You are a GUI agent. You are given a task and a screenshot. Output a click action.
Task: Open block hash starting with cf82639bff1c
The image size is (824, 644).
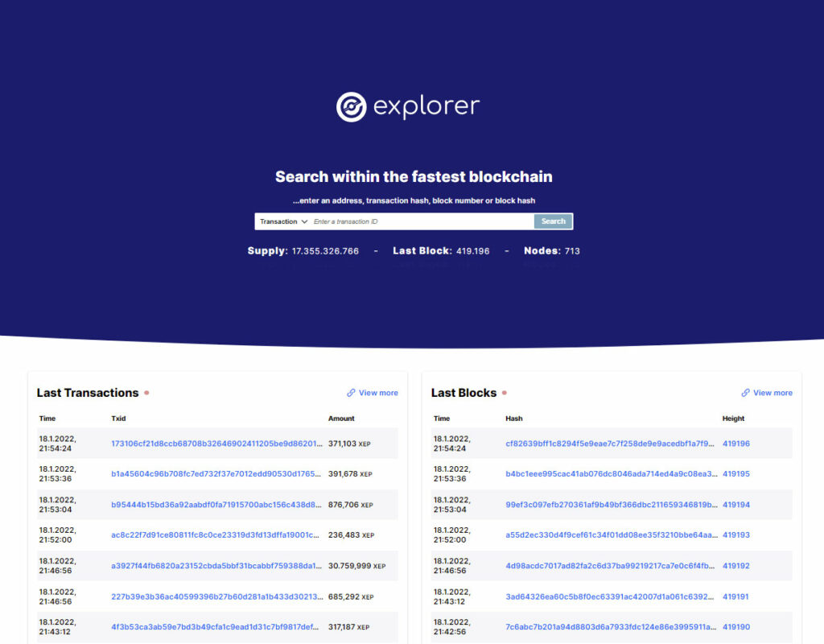[611, 444]
